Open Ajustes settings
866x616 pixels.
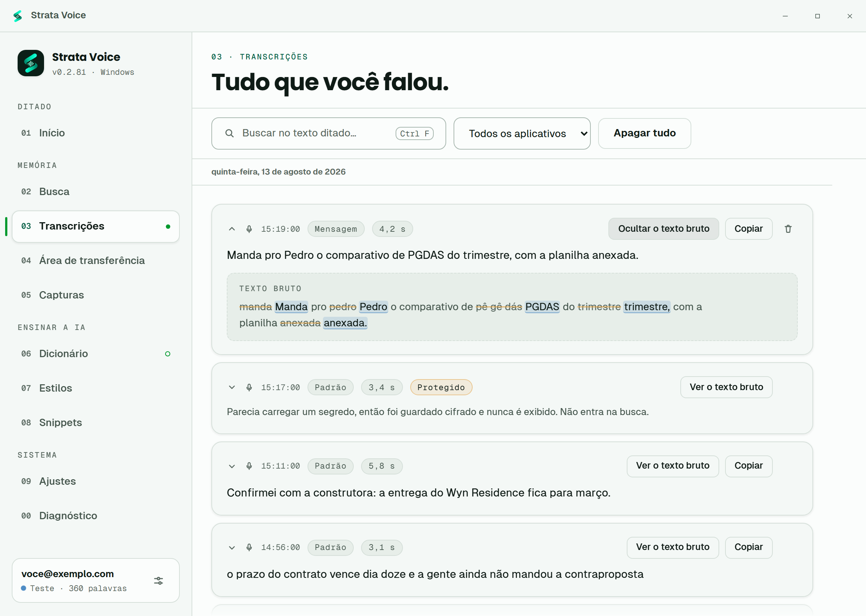click(96, 481)
